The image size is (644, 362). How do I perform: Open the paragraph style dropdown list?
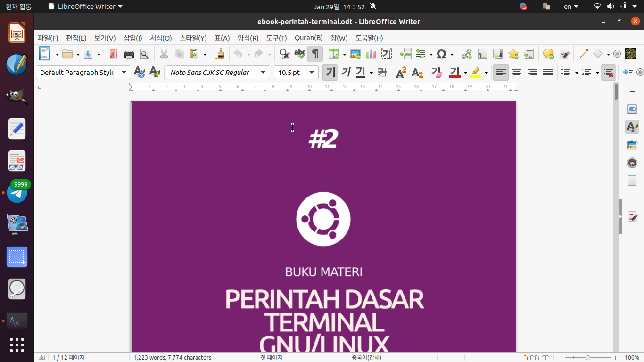[124, 72]
